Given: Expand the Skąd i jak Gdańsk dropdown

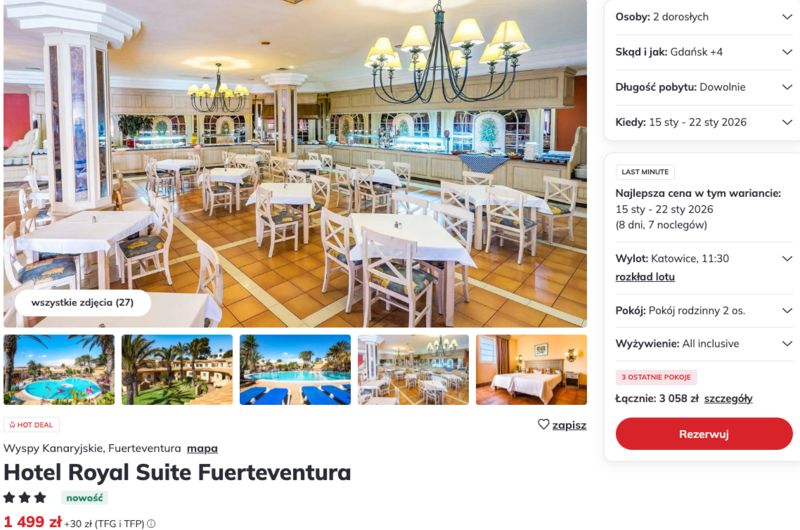Looking at the screenshot, I should 704,52.
